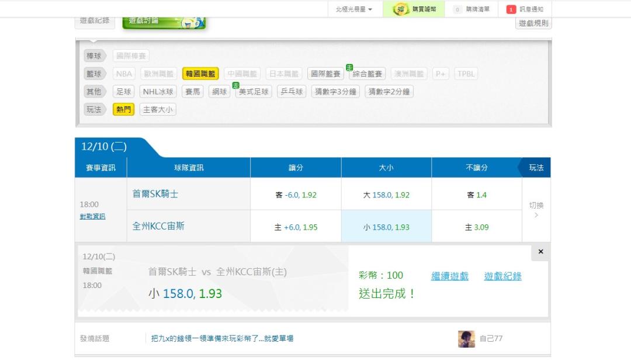Viewport: 631px width, 364px height.
Task: Choose the 猜數字2分鐘 game
Action: tap(389, 92)
